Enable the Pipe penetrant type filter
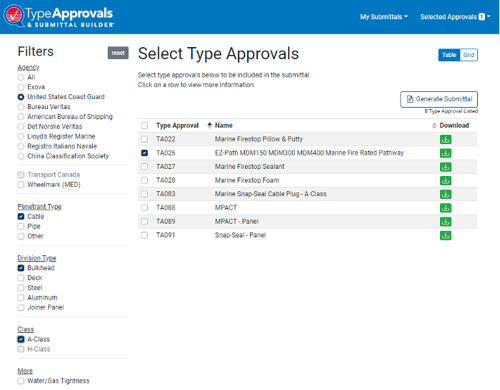The image size is (500, 390). coord(21,226)
